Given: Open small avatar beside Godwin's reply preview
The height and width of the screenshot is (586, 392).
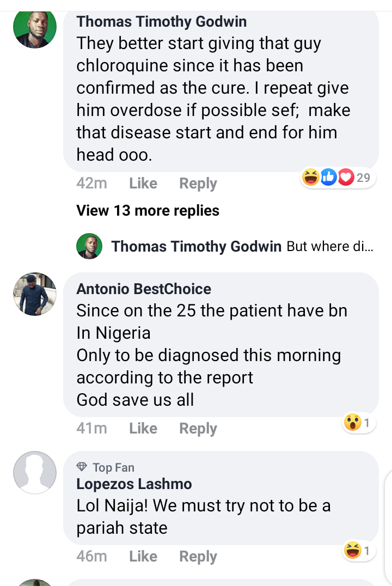Looking at the screenshot, I should pos(89,246).
